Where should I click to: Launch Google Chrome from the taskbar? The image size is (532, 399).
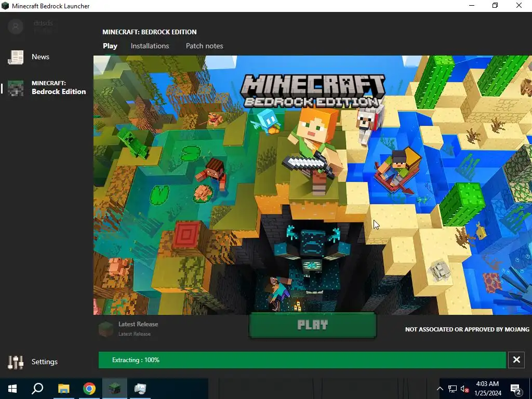click(x=89, y=389)
